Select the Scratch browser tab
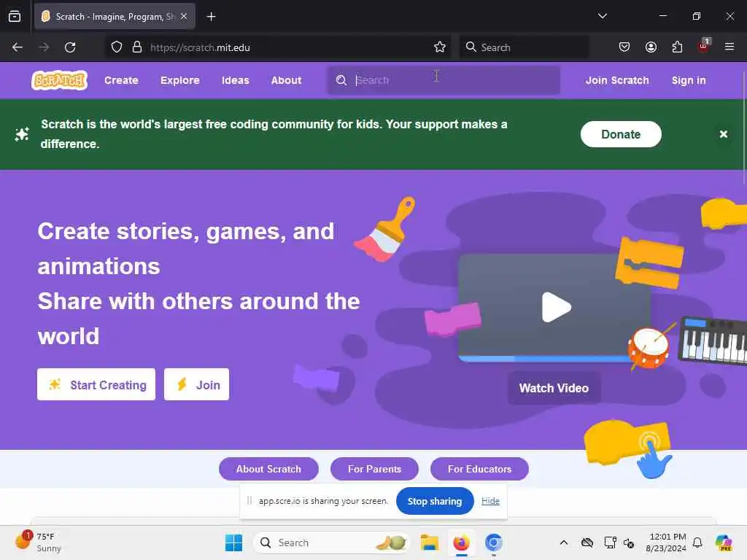 pos(115,16)
